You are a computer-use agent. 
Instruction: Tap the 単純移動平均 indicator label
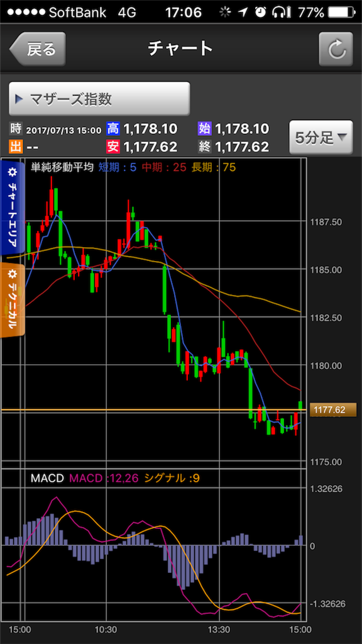pyautogui.click(x=62, y=167)
